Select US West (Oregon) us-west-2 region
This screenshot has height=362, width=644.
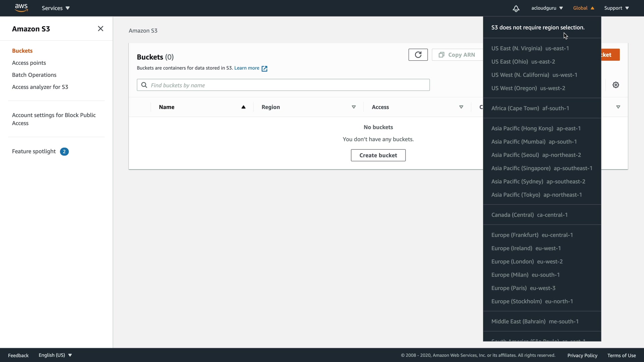528,88
